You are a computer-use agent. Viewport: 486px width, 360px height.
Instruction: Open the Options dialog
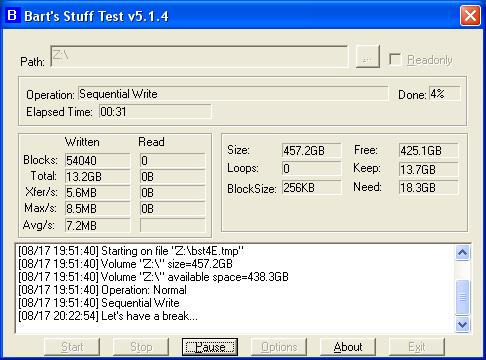click(279, 347)
